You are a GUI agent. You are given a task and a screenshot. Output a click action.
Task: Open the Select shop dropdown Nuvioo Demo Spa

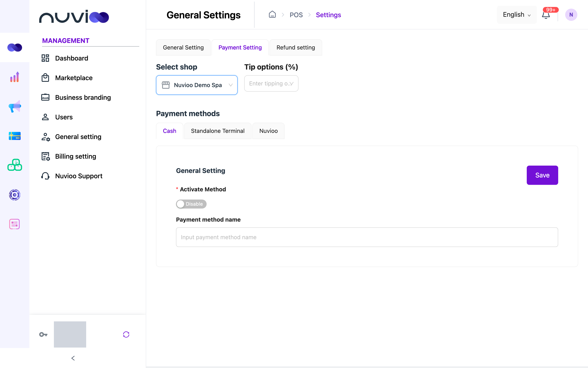(x=197, y=85)
